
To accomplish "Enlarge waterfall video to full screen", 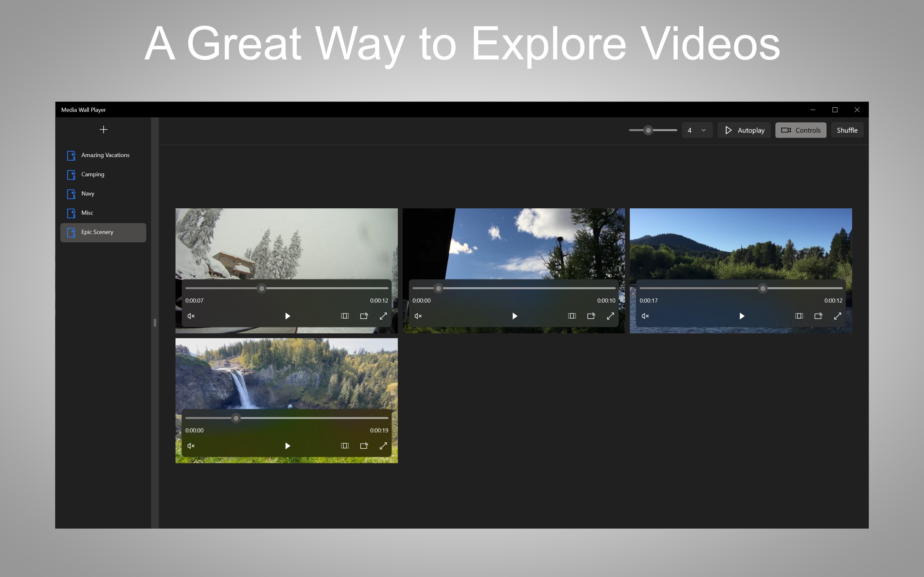I will [x=383, y=446].
